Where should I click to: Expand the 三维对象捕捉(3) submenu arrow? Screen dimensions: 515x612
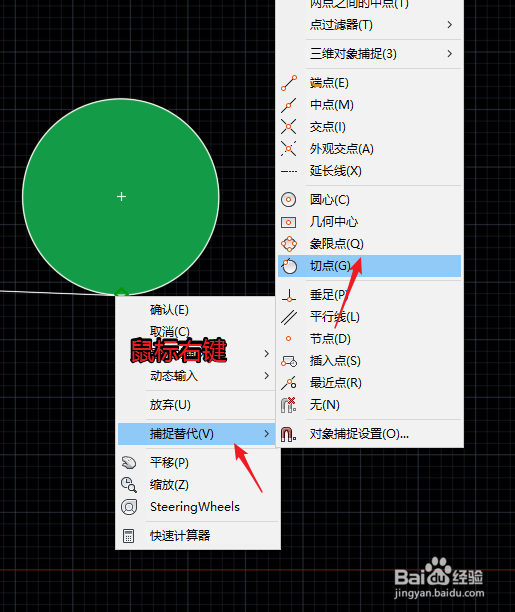coord(450,53)
